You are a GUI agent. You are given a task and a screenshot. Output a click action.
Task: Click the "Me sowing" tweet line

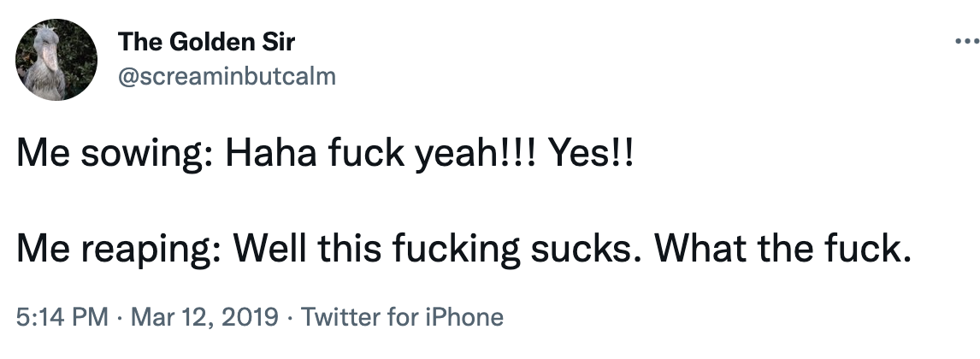pyautogui.click(x=326, y=156)
